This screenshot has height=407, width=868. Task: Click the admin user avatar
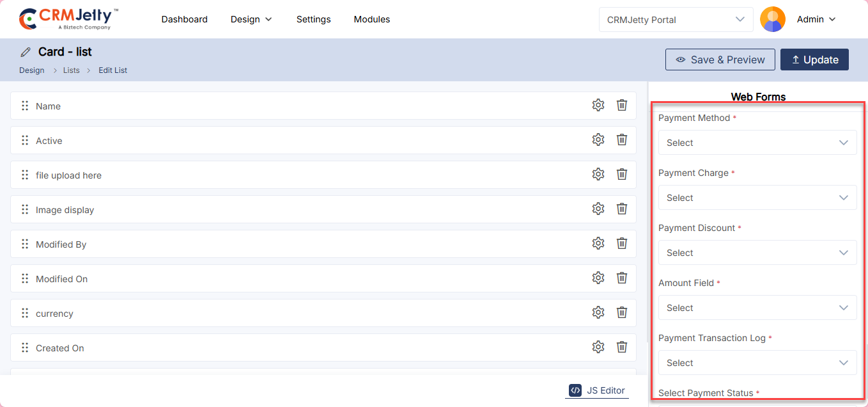coord(772,19)
